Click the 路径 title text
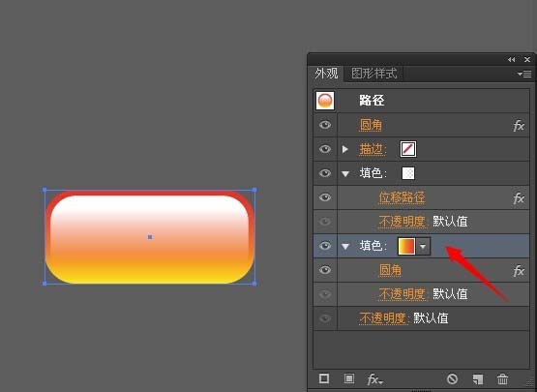The image size is (537, 392). (372, 101)
